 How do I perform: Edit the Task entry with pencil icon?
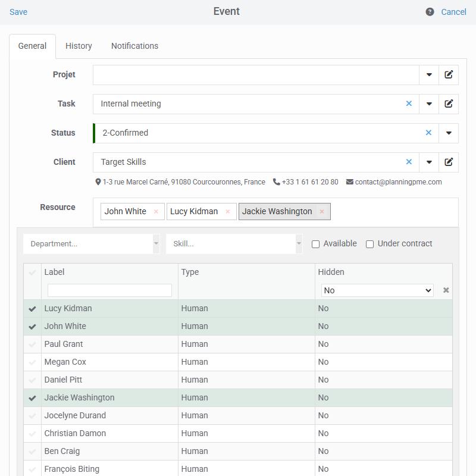point(449,104)
